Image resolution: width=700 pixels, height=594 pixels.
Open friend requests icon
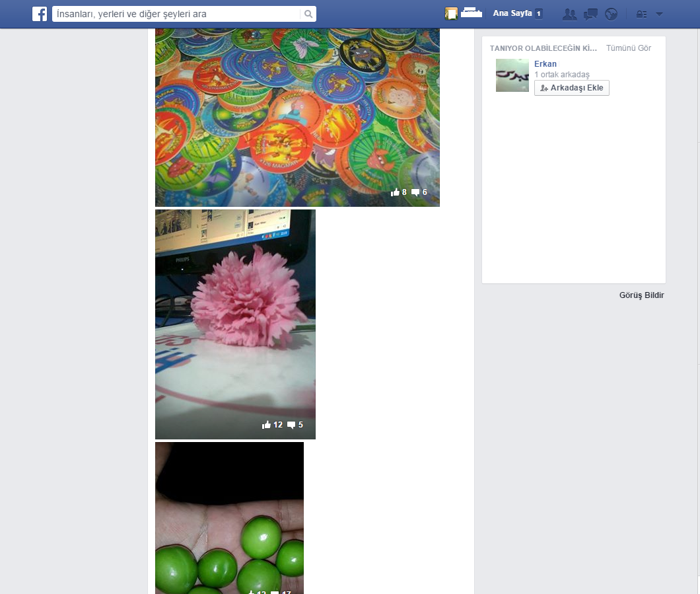coord(570,15)
